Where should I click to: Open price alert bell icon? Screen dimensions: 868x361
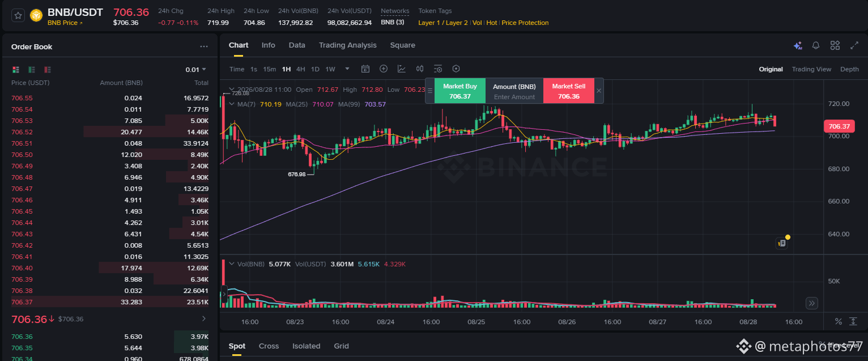(x=816, y=45)
